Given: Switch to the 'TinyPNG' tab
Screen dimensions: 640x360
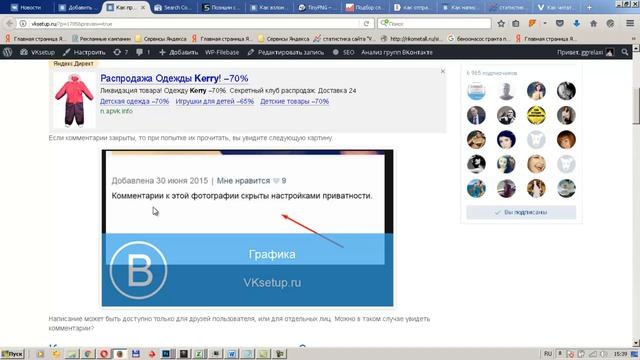Looking at the screenshot, I should (318, 7).
